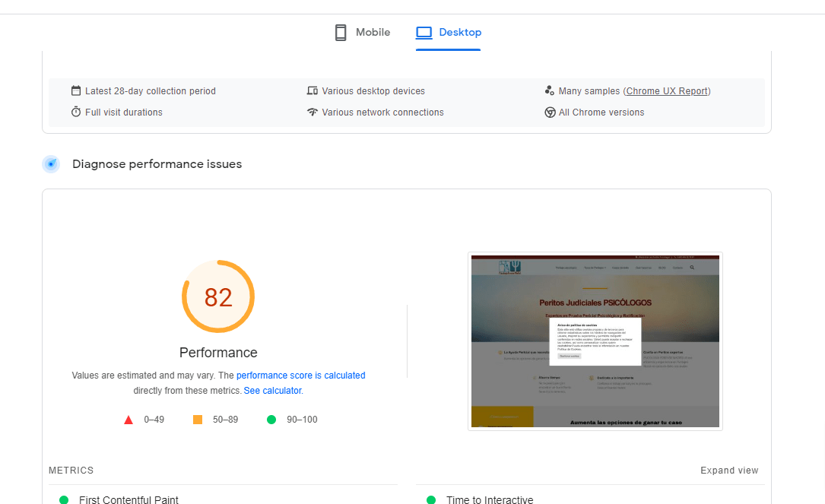Image resolution: width=825 pixels, height=504 pixels.
Task: Click the Full visit durations text
Action: 124,112
